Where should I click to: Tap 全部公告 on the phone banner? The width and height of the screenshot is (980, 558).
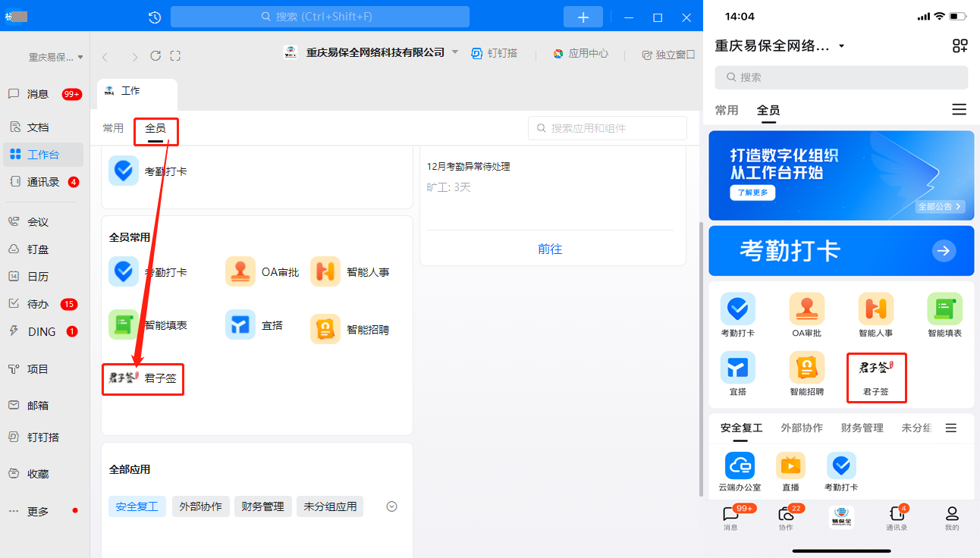(941, 206)
